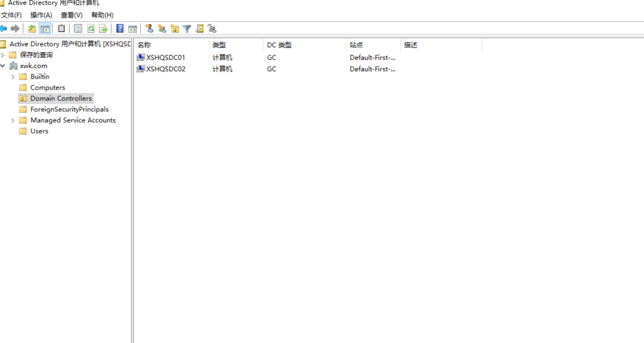Collapse the xwk.com domain node
This screenshot has height=343, width=644.
click(x=3, y=65)
